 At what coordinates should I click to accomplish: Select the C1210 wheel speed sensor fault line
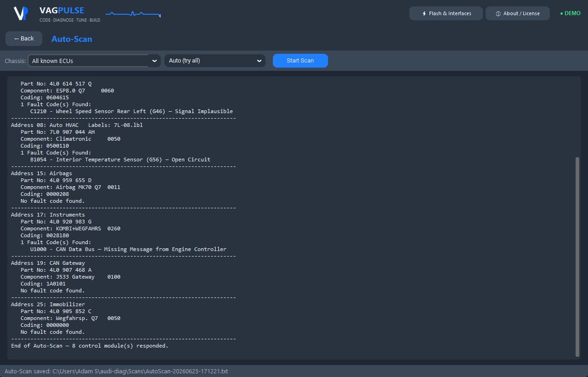click(131, 111)
